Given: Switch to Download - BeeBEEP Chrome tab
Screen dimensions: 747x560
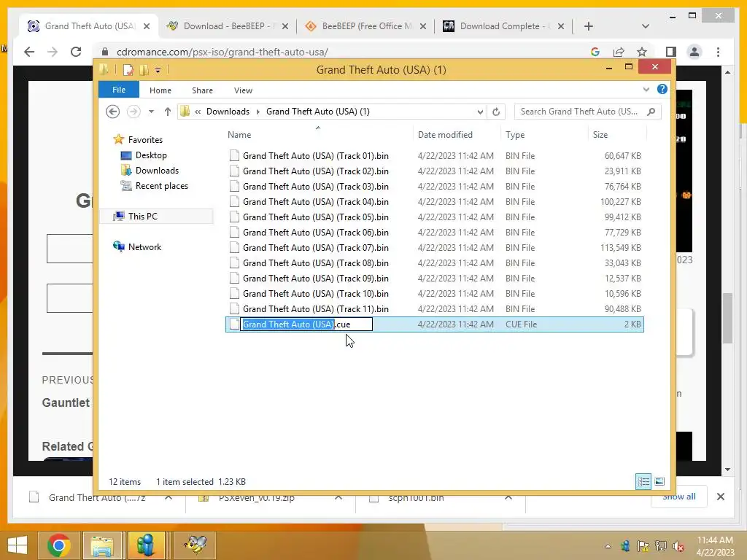Looking at the screenshot, I should click(x=228, y=26).
